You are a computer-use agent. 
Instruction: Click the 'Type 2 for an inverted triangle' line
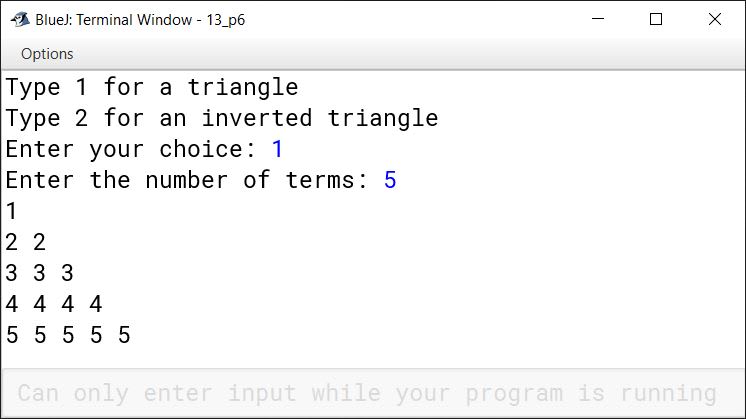[222, 118]
